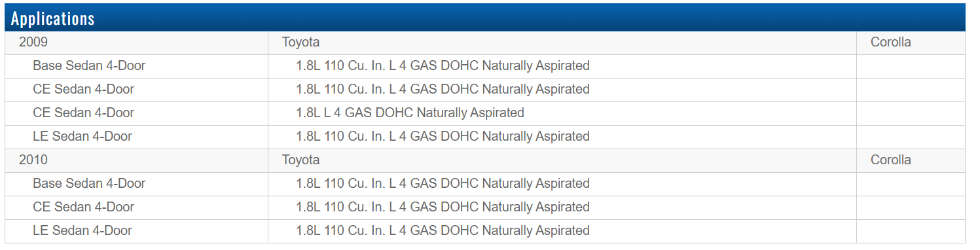
Task: Click engine spec for 2009 LE Sedan
Action: [x=443, y=137]
